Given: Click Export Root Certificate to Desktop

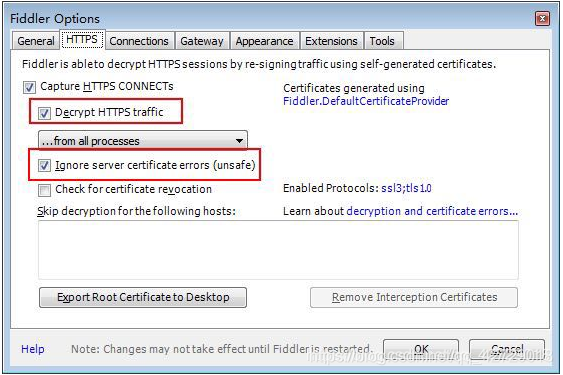Looking at the screenshot, I should click(143, 297).
